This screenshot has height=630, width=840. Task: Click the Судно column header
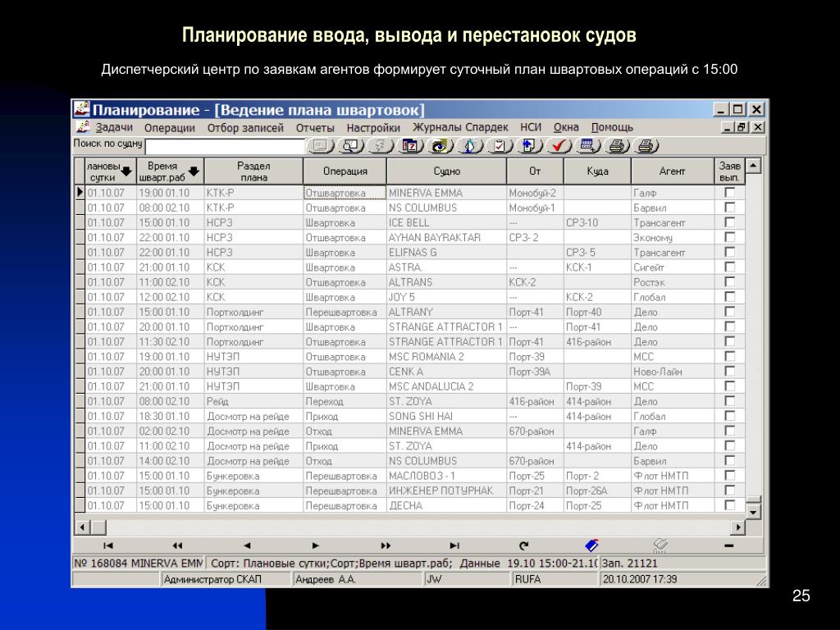(x=447, y=171)
